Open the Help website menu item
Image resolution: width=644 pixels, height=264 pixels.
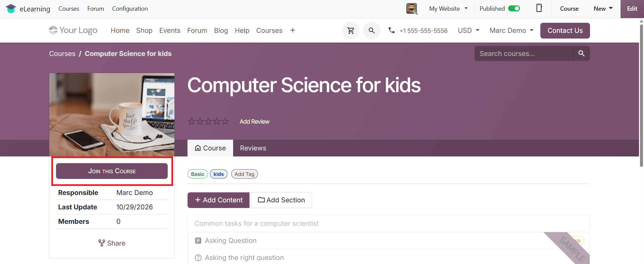coord(242,30)
